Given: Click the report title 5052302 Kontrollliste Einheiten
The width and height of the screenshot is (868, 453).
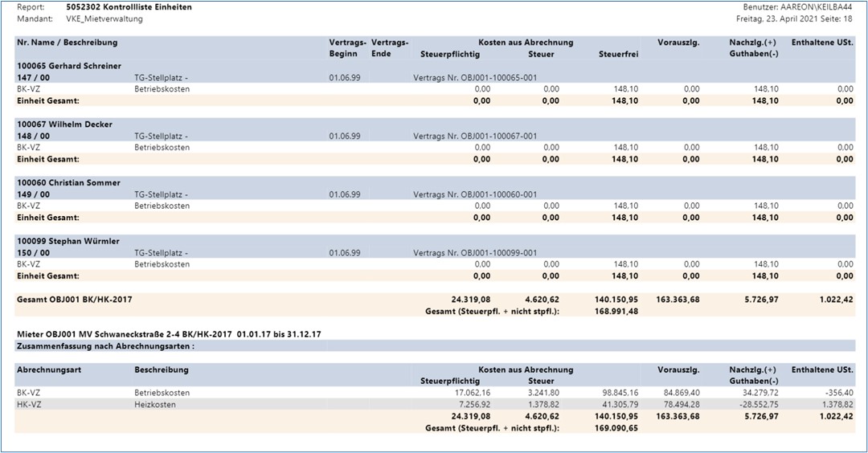Looking at the screenshot, I should 129,7.
